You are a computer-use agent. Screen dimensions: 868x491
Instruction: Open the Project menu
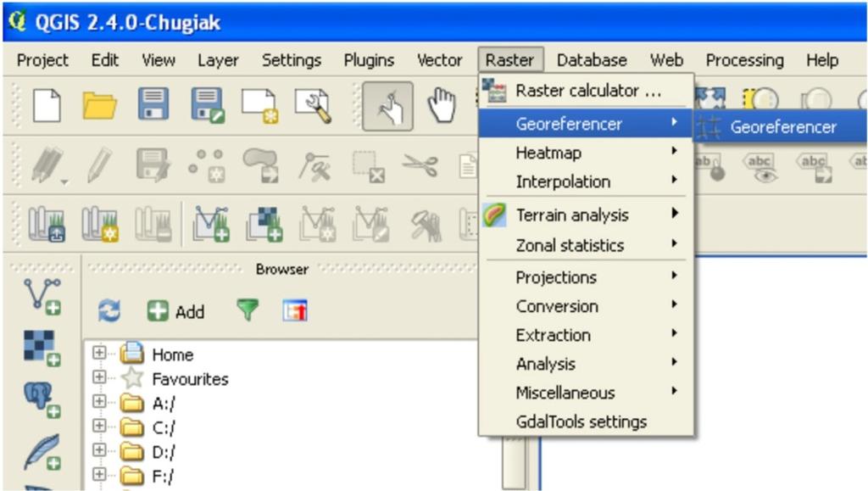click(x=42, y=59)
